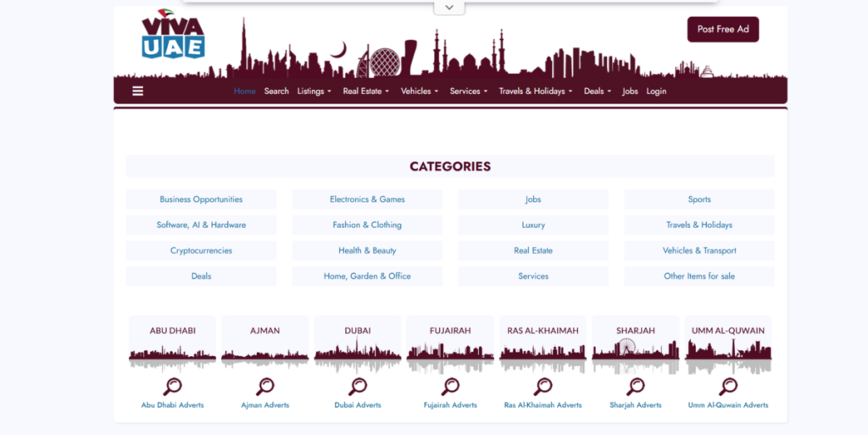Click the Ras Al-Khaimah Adverts link
The image size is (868, 435).
pyautogui.click(x=543, y=405)
